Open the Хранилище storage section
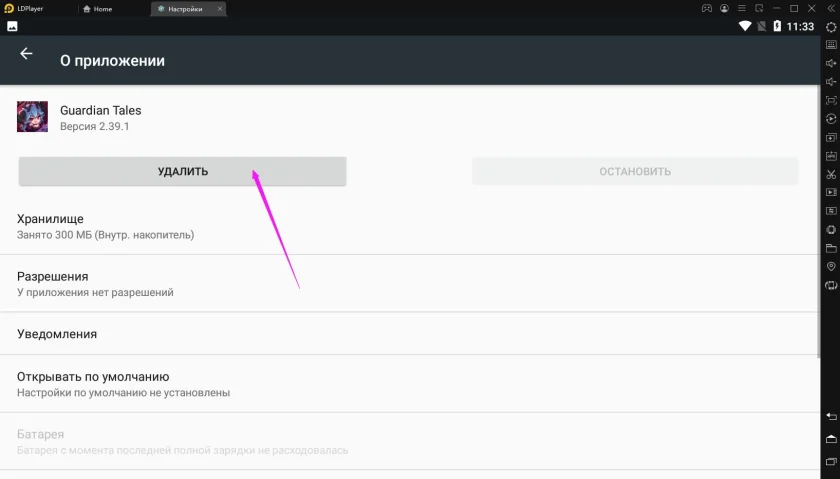This screenshot has height=479, width=840. (x=410, y=226)
